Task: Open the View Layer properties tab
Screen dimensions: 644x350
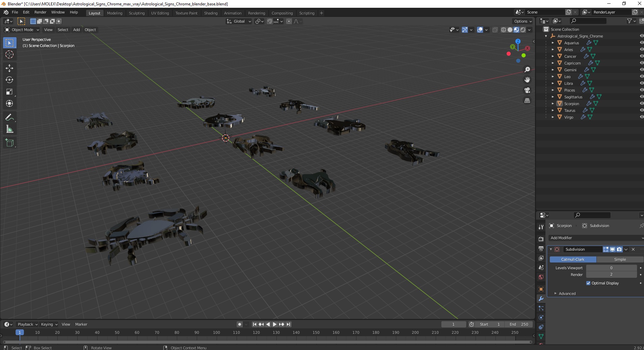Action: tap(541, 258)
